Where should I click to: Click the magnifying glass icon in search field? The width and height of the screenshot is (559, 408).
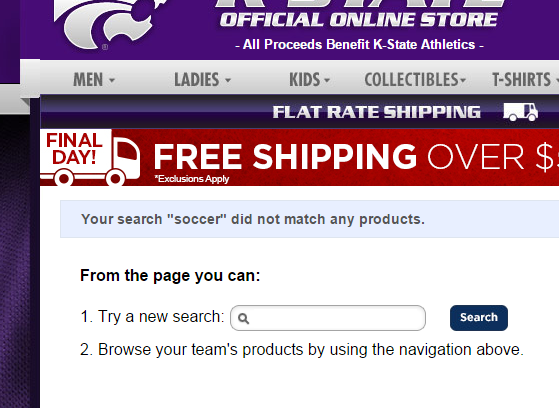[243, 318]
